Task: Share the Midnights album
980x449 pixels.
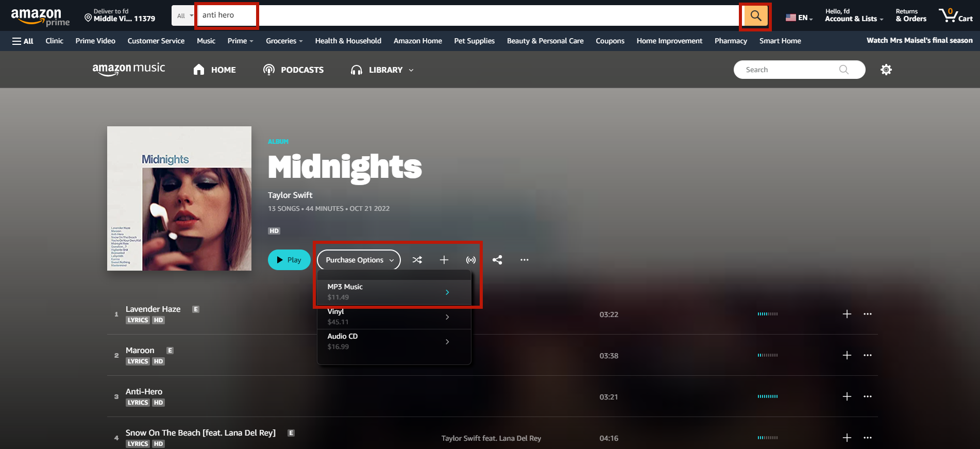Action: pyautogui.click(x=497, y=260)
